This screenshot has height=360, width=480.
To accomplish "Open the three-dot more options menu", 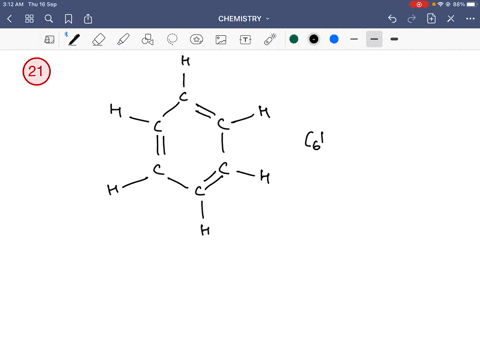I will pyautogui.click(x=470, y=19).
